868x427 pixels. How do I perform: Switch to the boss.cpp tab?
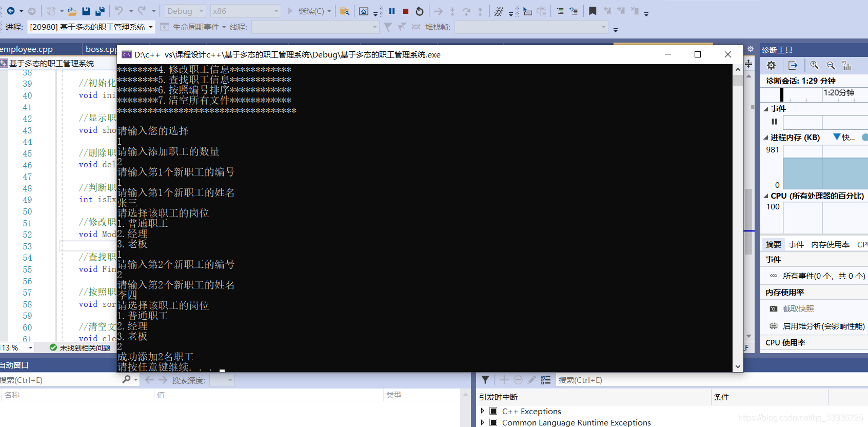(x=101, y=49)
